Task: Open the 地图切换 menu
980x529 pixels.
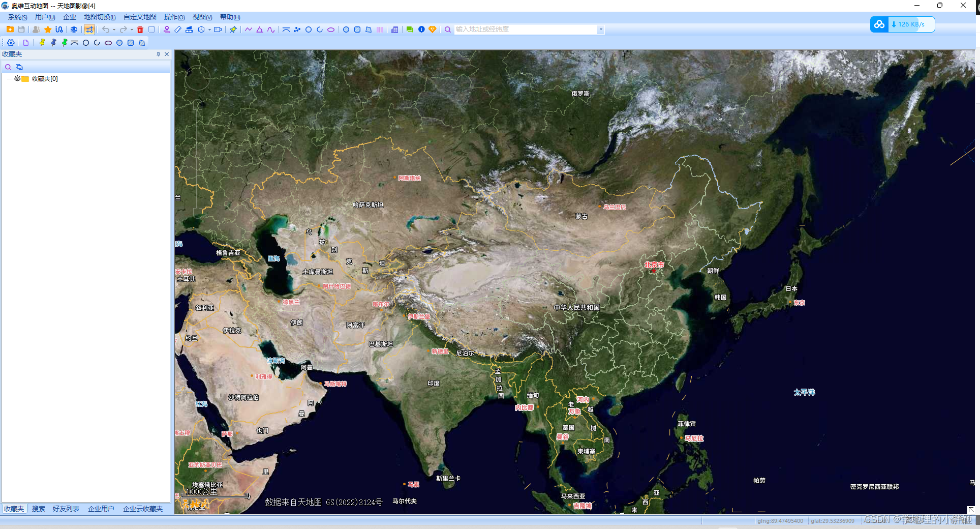Action: coord(100,17)
